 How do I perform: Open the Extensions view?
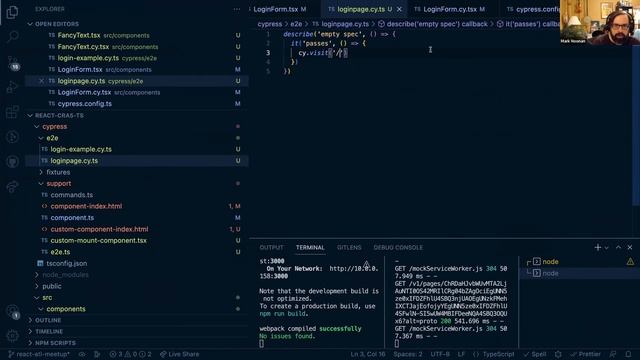(x=12, y=112)
